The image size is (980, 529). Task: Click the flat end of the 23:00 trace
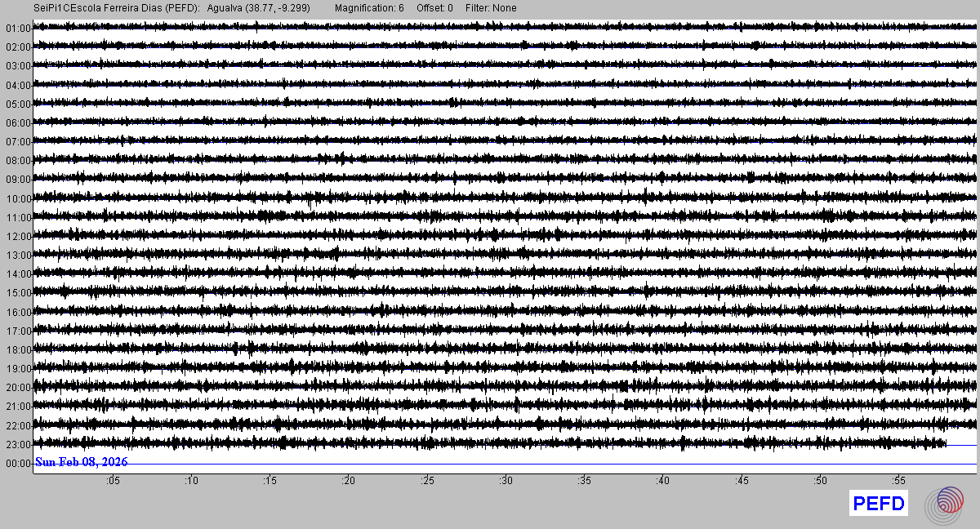point(961,445)
